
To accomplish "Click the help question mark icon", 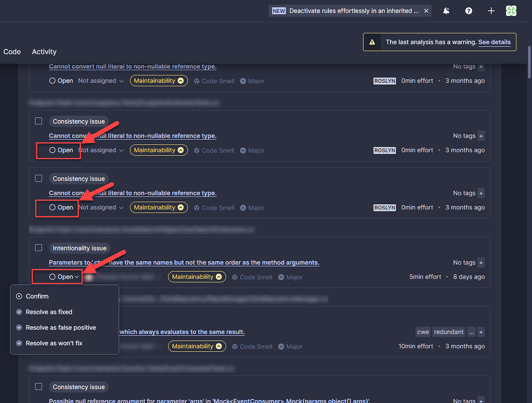I will pos(468,10).
